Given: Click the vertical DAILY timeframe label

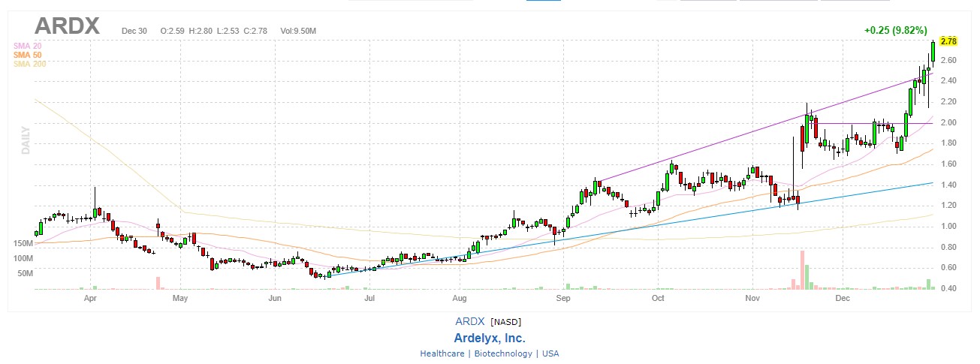Looking at the screenshot, I should point(25,140).
